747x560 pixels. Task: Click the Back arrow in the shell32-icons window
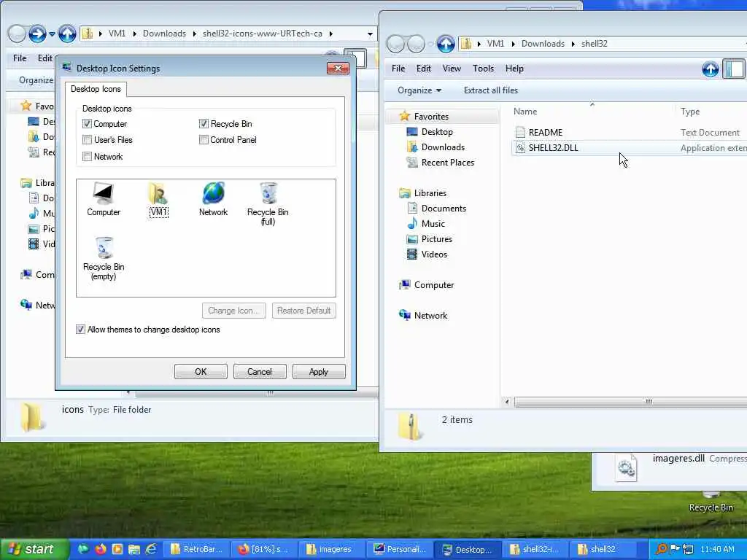[x=17, y=34]
